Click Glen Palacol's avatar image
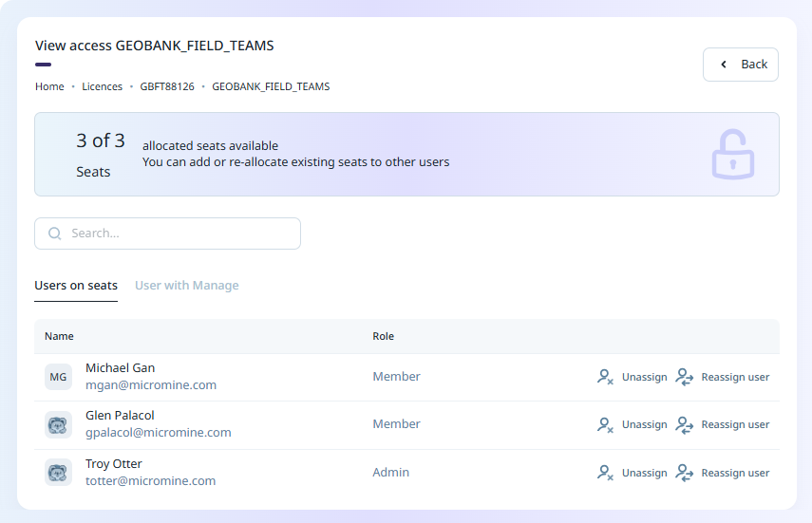Screen dimensions: 812x523 click(58, 424)
